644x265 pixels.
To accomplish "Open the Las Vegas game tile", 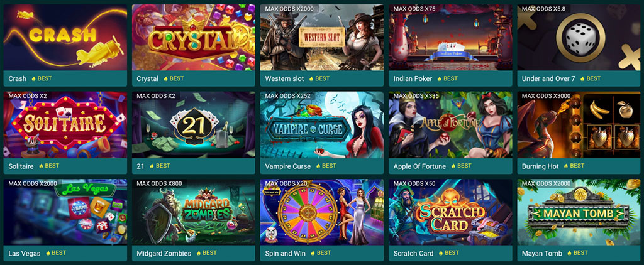I will click(65, 212).
